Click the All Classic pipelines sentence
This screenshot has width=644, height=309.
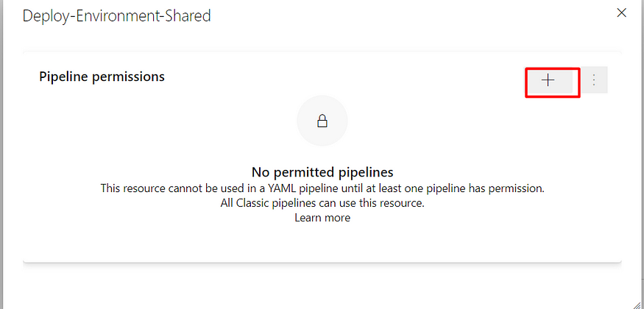point(322,203)
